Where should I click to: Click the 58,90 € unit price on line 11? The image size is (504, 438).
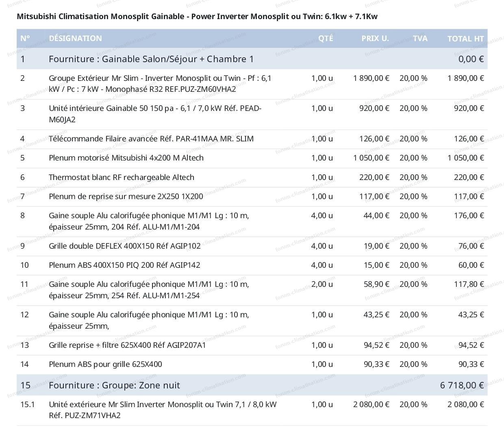click(x=376, y=284)
